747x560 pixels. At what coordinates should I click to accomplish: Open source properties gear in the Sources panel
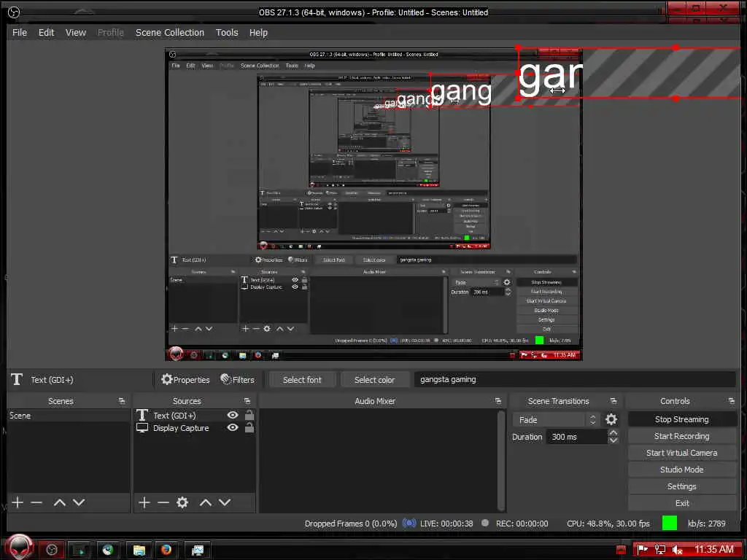(182, 502)
